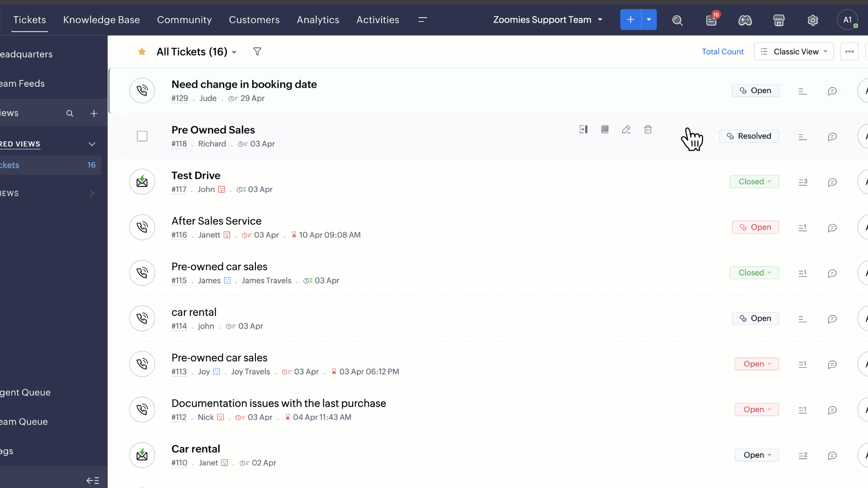Click the A1 user avatar

coord(848,20)
